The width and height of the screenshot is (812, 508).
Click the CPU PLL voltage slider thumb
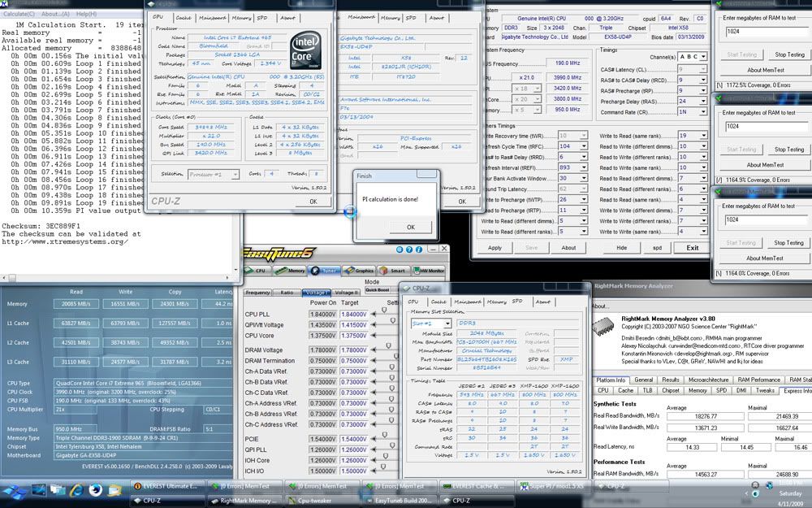pyautogui.click(x=384, y=310)
